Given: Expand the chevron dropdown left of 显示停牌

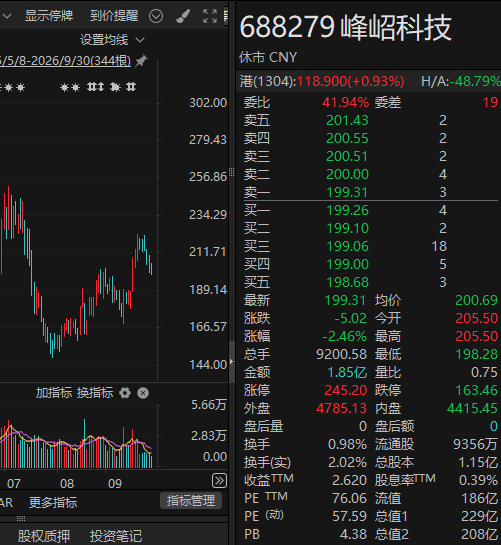Looking at the screenshot, I should 7,16.
